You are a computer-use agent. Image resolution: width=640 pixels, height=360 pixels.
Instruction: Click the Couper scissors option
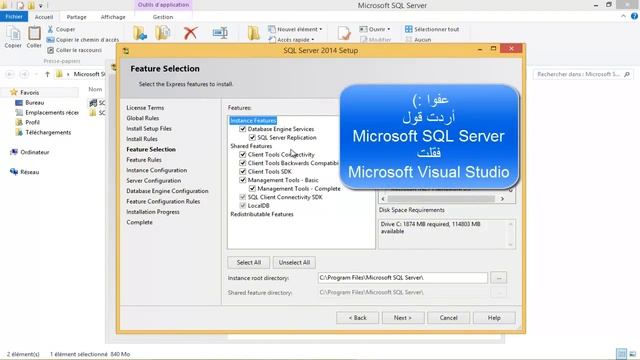61,29
